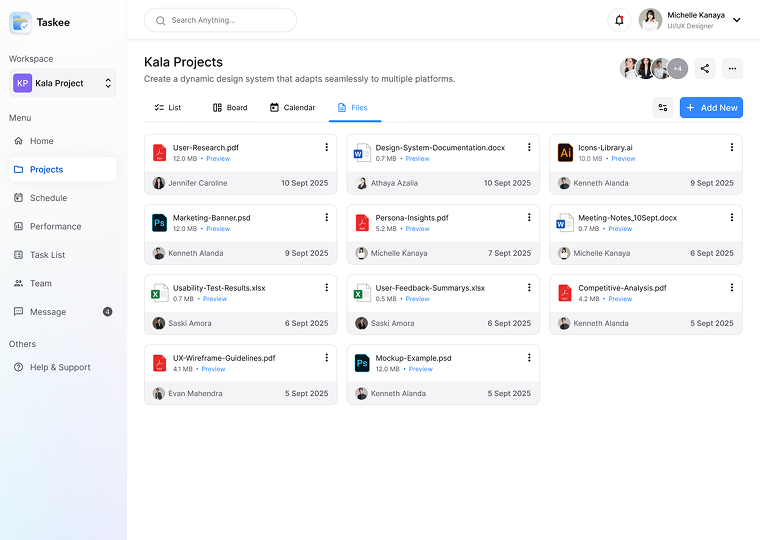Preview Design-System-Documentation.docx
This screenshot has width=760, height=540.
(417, 159)
